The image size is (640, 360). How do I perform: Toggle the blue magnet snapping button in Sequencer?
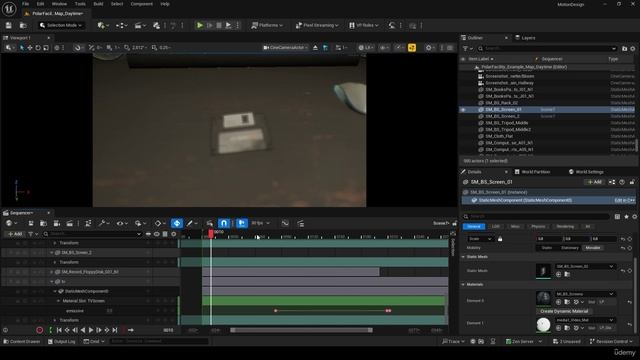[x=224, y=223]
